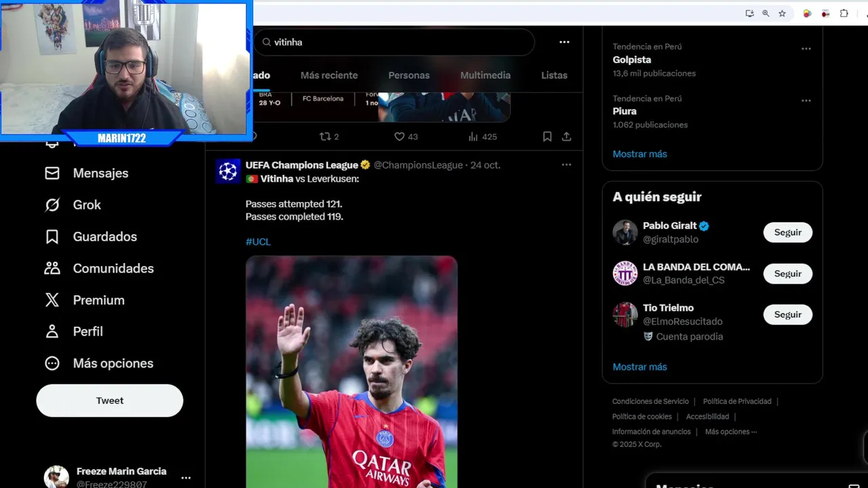Bookmark the post above Champions League tweet
Image resolution: width=868 pixels, height=488 pixels.
[x=547, y=136]
